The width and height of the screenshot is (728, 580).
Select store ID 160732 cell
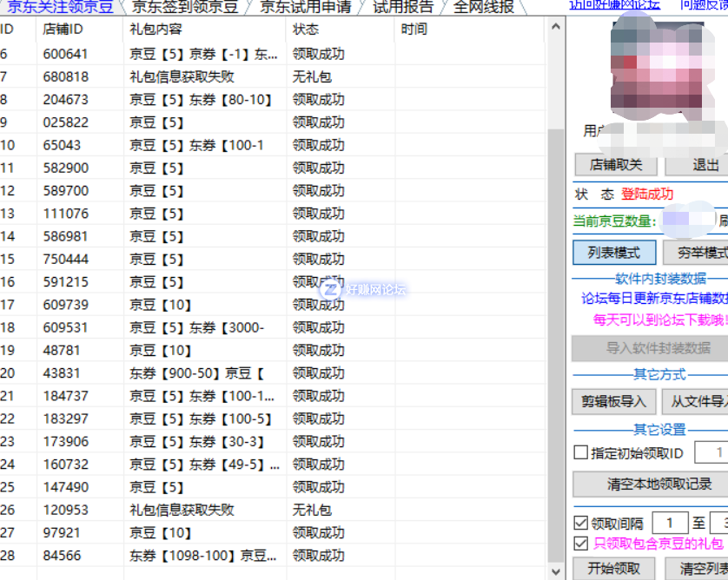point(65,464)
